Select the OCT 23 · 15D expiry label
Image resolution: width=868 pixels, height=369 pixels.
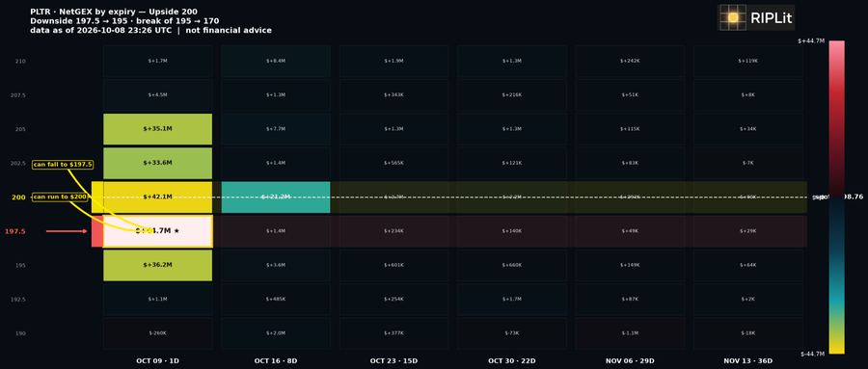click(x=393, y=361)
